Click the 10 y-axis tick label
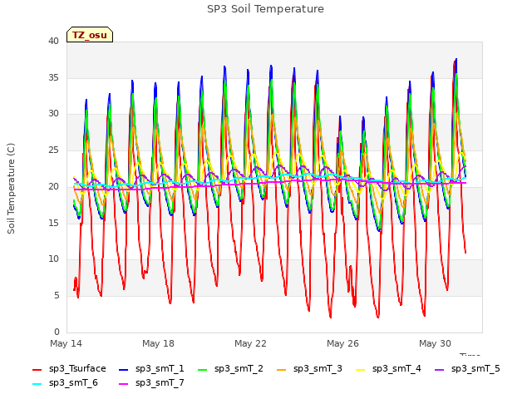 [53, 259]
